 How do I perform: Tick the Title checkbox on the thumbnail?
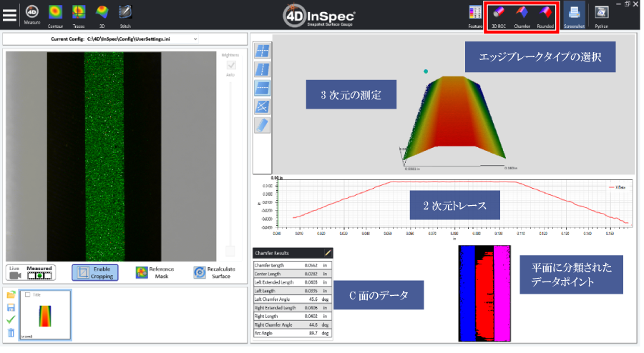(27, 295)
